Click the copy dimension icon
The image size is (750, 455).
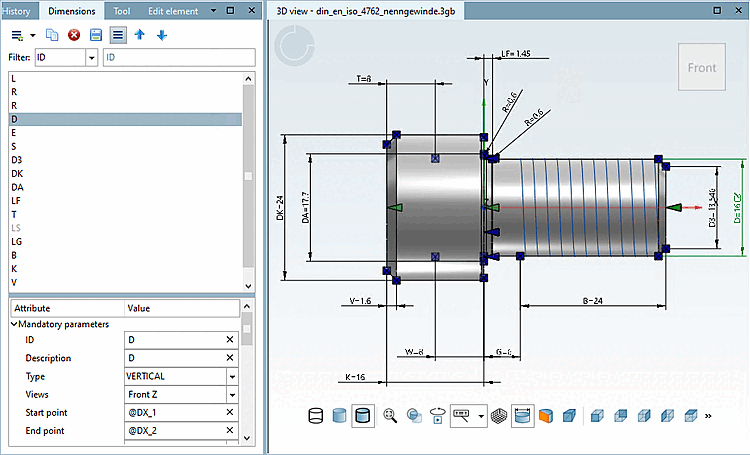pyautogui.click(x=53, y=35)
